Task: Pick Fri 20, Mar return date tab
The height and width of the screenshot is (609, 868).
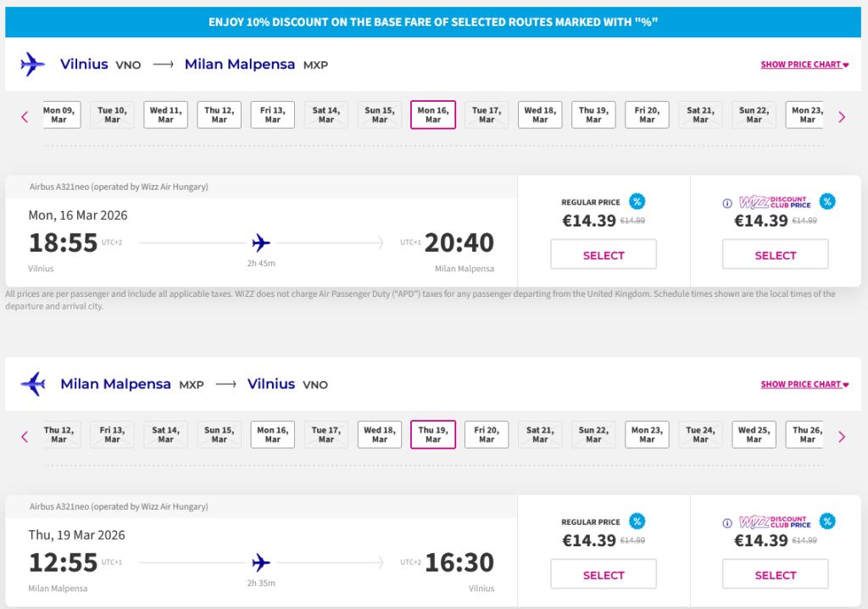Action: 487,435
